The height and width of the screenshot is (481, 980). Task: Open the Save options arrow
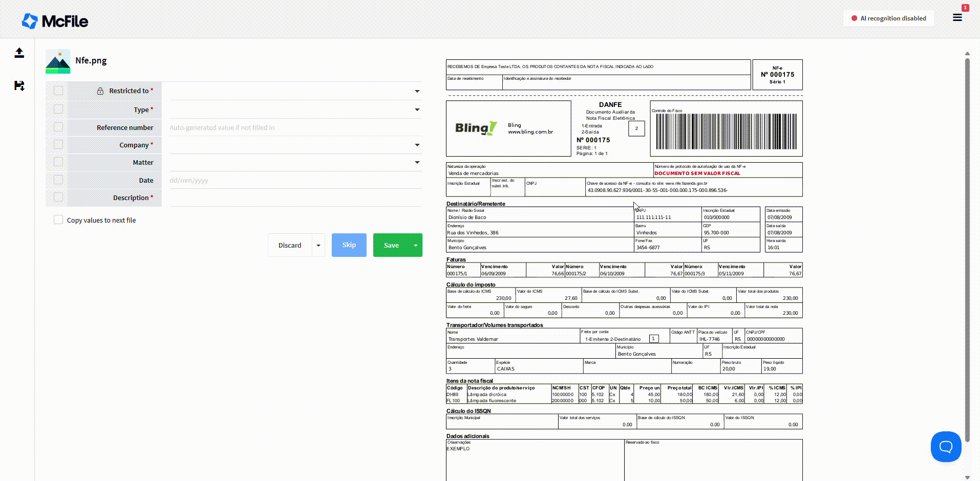pyautogui.click(x=415, y=246)
